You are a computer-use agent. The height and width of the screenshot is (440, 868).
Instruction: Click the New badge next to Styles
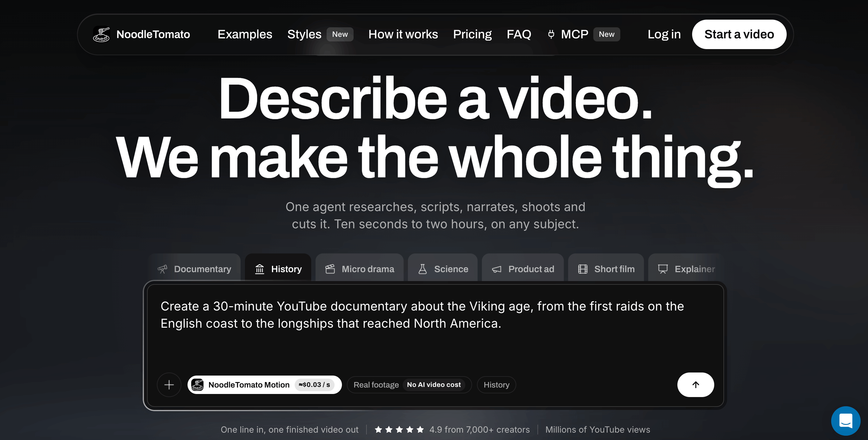[340, 34]
